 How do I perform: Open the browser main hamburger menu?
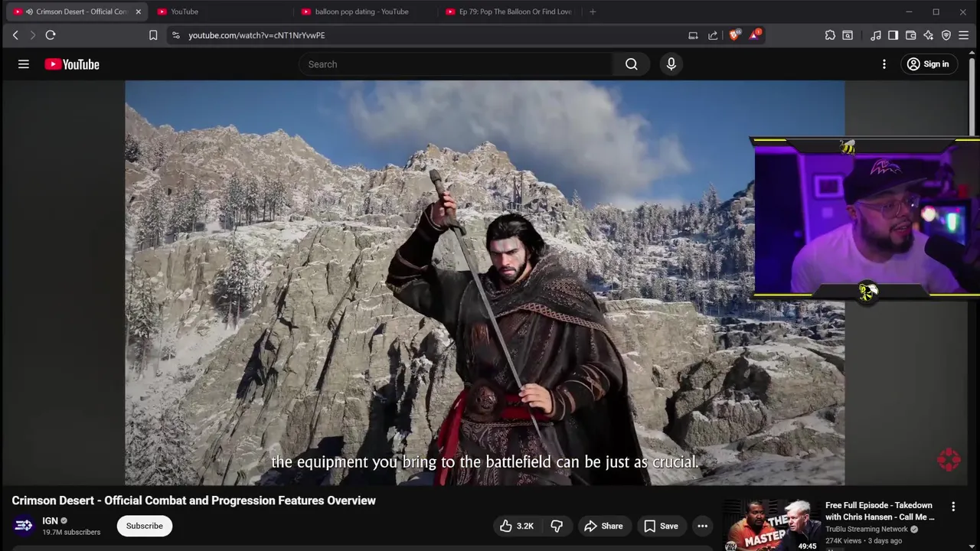[964, 35]
